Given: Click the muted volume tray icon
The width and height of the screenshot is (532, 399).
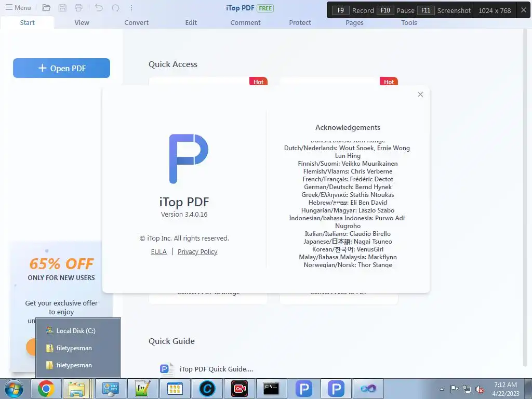Looking at the screenshot, I should point(480,389).
